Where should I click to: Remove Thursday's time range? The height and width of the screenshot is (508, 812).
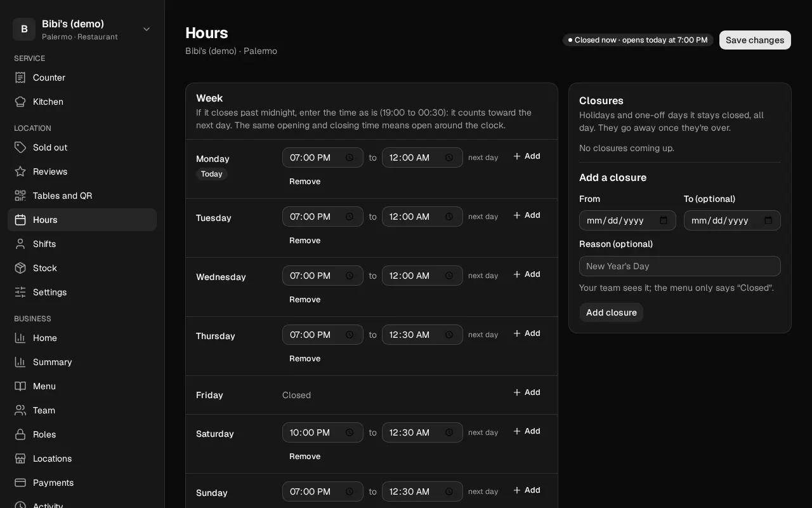[304, 359]
